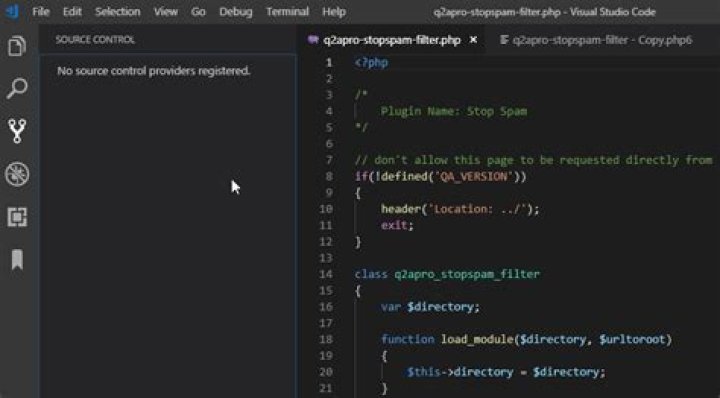Click the $urltoroot parameter
This screenshot has height=398, width=720.
point(632,339)
